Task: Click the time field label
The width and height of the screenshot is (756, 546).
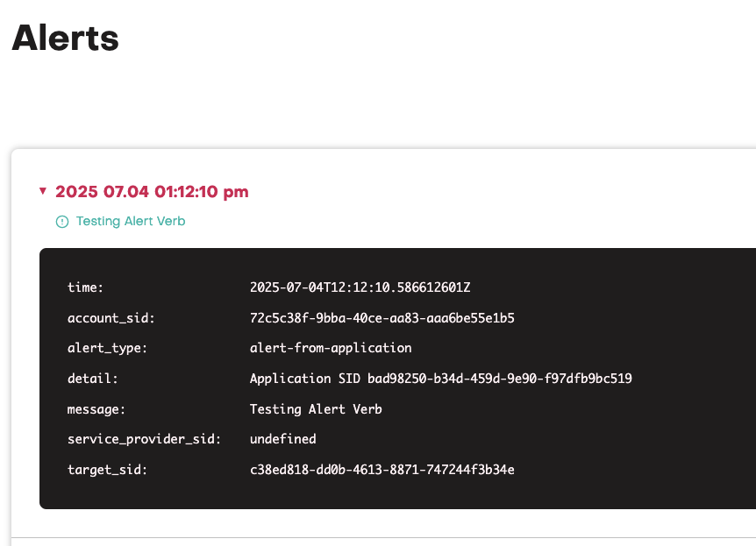Action: tap(84, 287)
